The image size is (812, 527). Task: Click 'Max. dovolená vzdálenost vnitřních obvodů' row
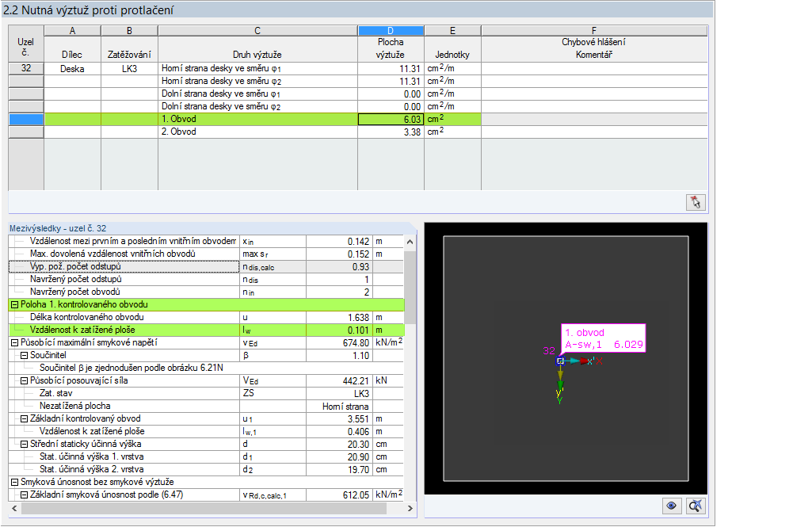pos(206,254)
